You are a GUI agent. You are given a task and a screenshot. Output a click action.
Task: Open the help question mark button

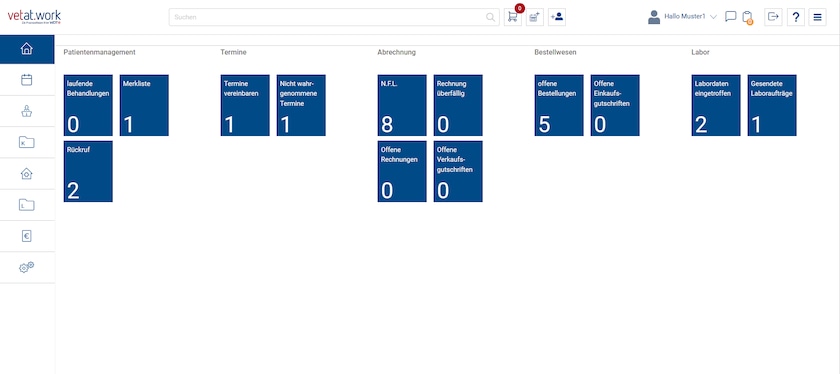[x=796, y=17]
